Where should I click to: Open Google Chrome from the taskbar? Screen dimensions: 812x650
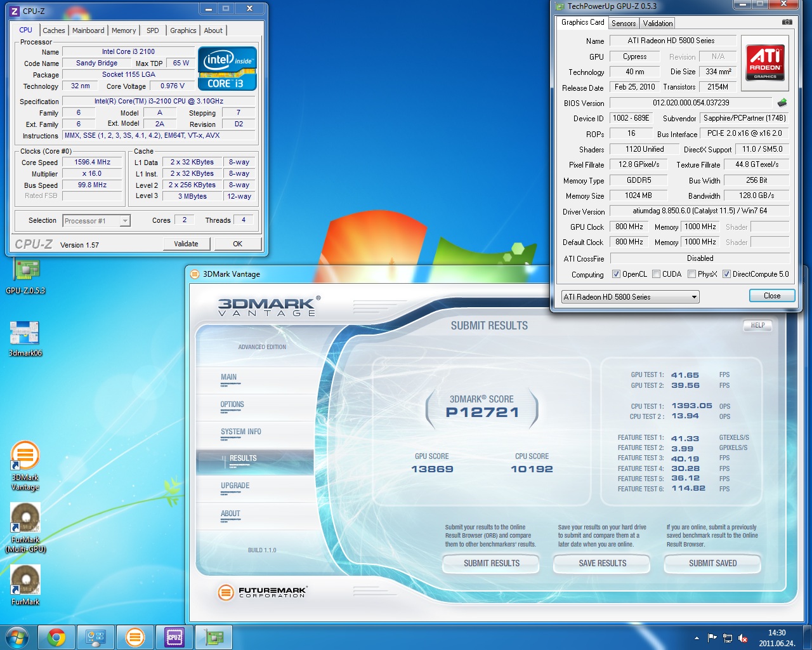[x=56, y=637]
